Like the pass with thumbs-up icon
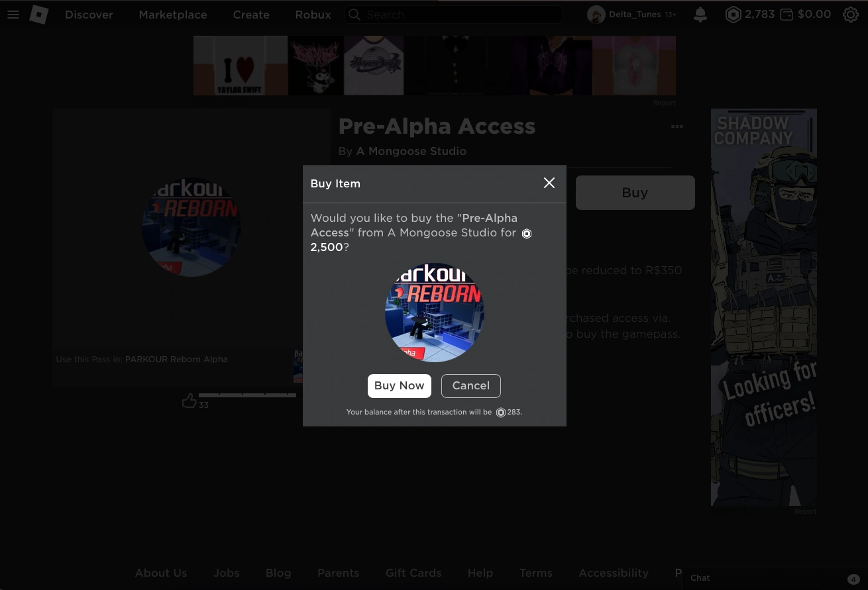This screenshot has width=868, height=590. (x=190, y=401)
